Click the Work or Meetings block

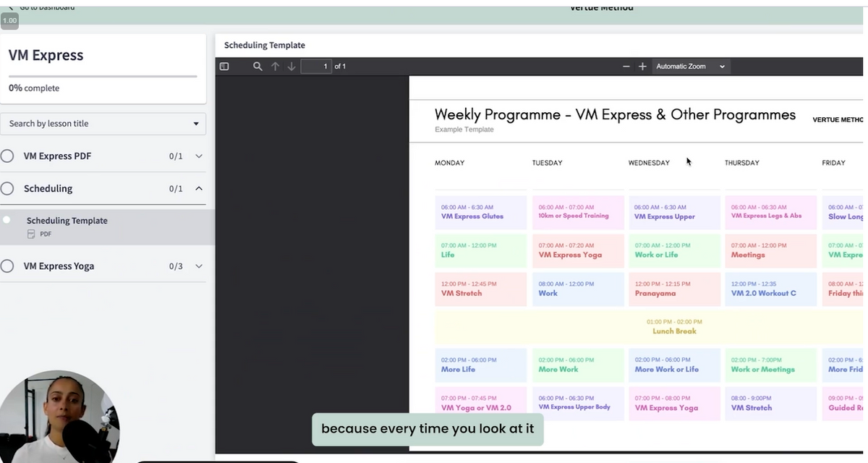771,365
